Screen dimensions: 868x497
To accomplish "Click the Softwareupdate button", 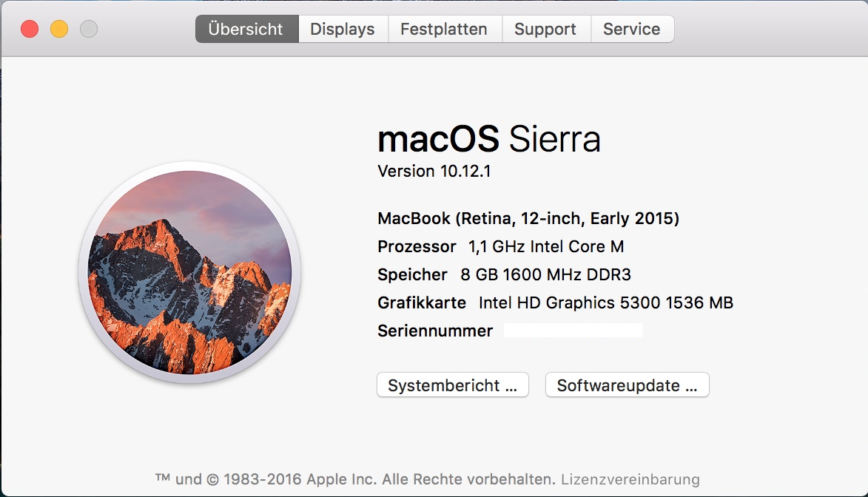I will pyautogui.click(x=628, y=385).
